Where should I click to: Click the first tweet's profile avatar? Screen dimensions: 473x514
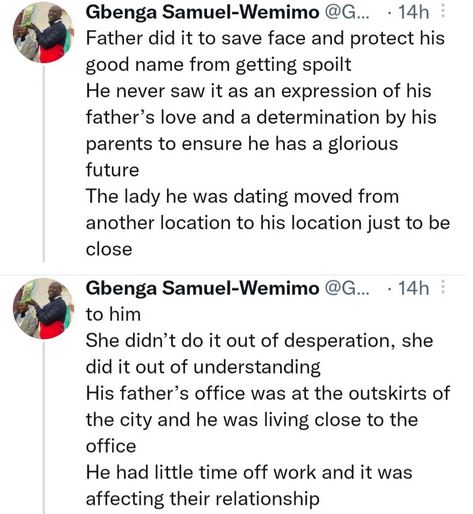pyautogui.click(x=43, y=33)
